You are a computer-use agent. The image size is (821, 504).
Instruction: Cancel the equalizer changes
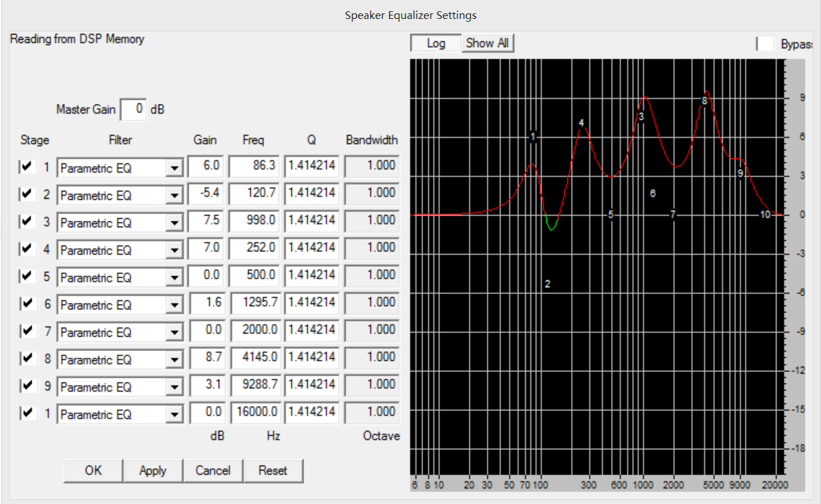coord(213,471)
